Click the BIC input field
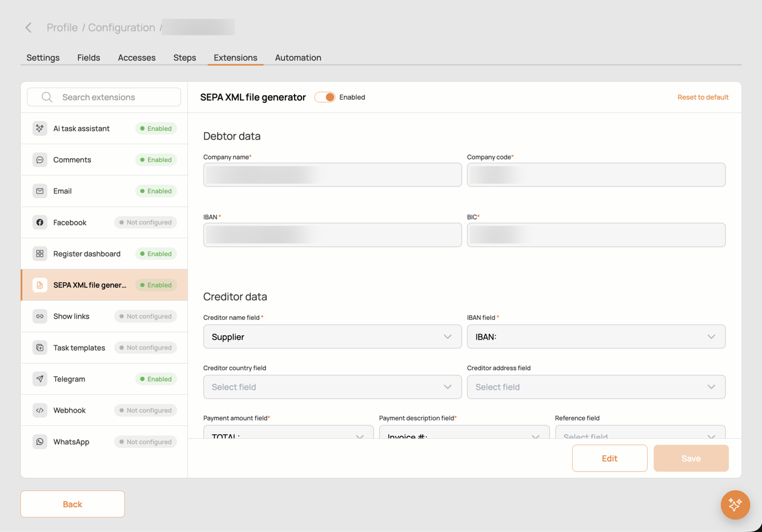The height and width of the screenshot is (532, 762). click(596, 235)
